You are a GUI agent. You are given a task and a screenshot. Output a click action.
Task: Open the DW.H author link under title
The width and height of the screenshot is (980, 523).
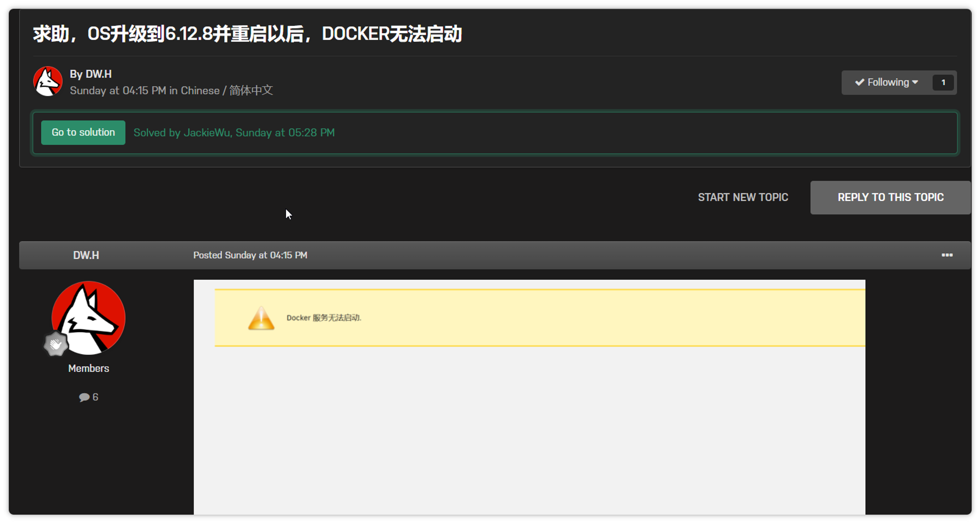[98, 74]
